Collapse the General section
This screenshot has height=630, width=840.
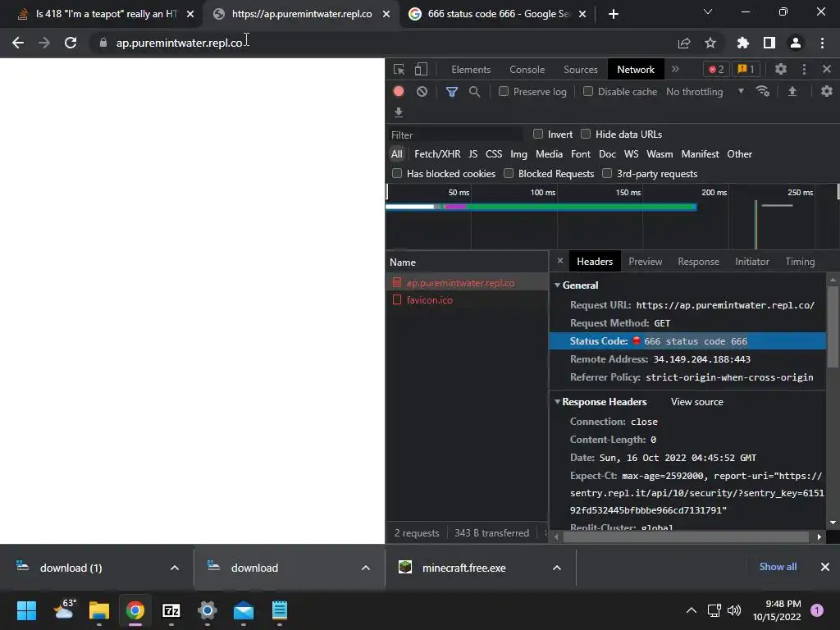[x=557, y=285]
